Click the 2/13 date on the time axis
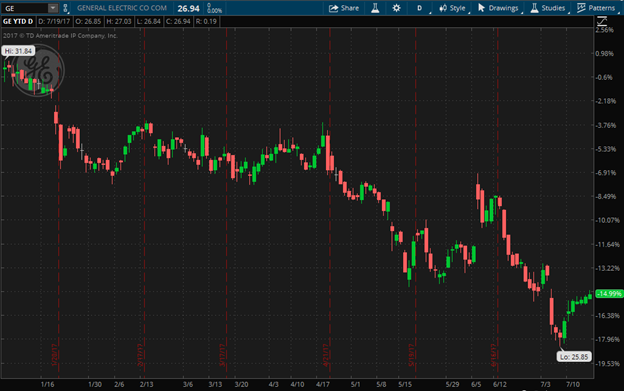Viewport: 624px width, 391px height. 146,384
